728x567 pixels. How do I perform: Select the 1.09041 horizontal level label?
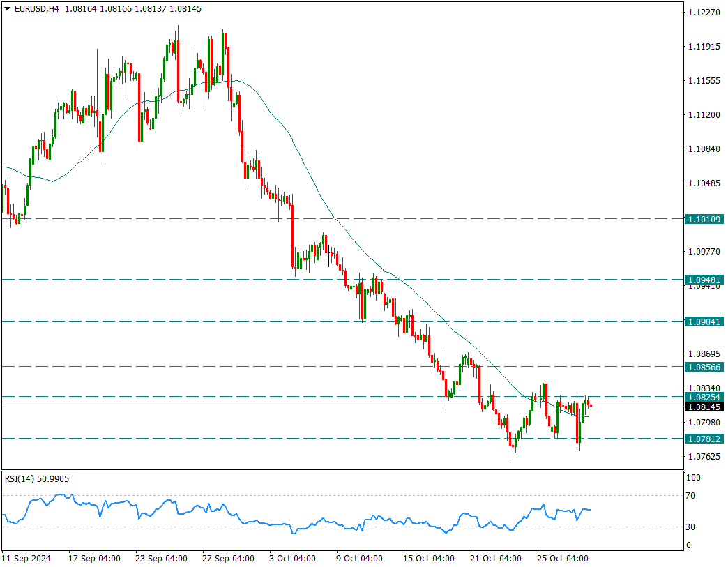704,322
